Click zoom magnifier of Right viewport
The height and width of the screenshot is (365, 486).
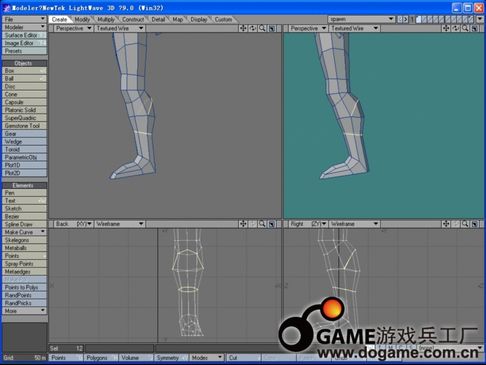(465, 224)
